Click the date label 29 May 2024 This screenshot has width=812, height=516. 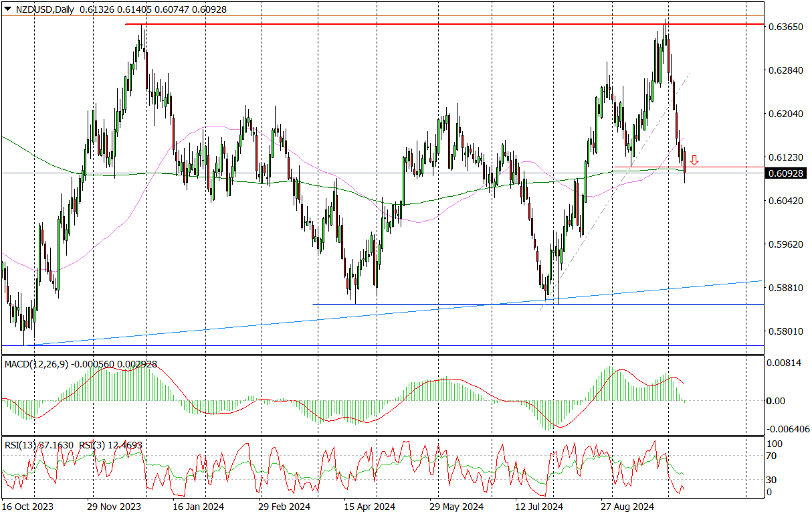coord(456,507)
